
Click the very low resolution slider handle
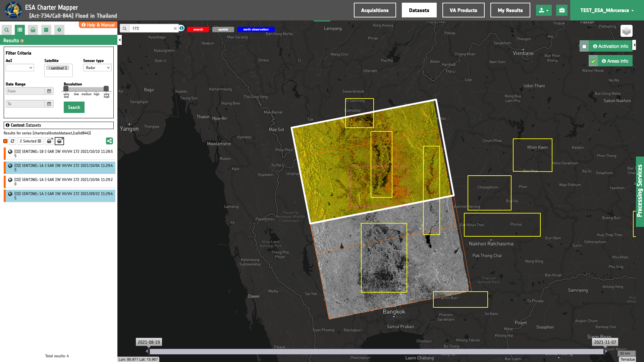[66, 89]
